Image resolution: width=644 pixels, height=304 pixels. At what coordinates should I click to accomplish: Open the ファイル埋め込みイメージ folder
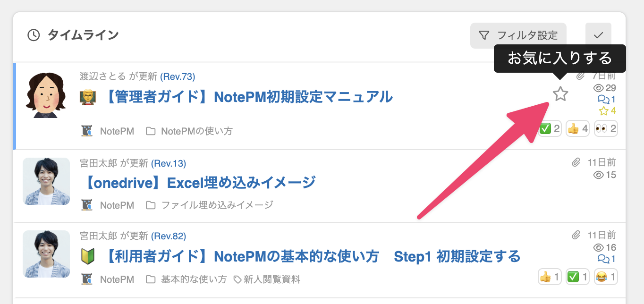(217, 205)
